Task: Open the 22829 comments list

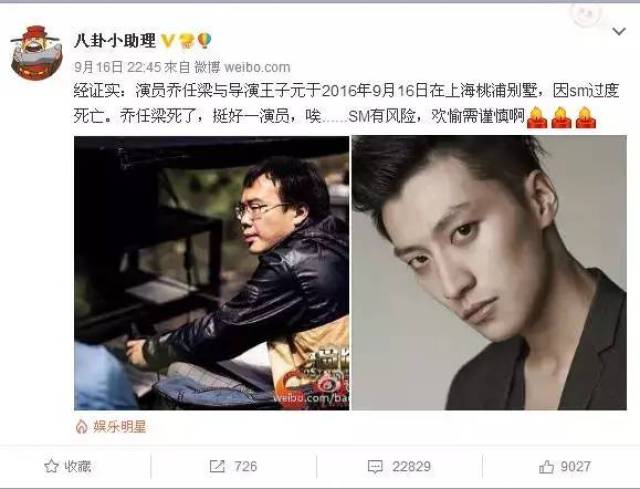Action: click(x=411, y=466)
